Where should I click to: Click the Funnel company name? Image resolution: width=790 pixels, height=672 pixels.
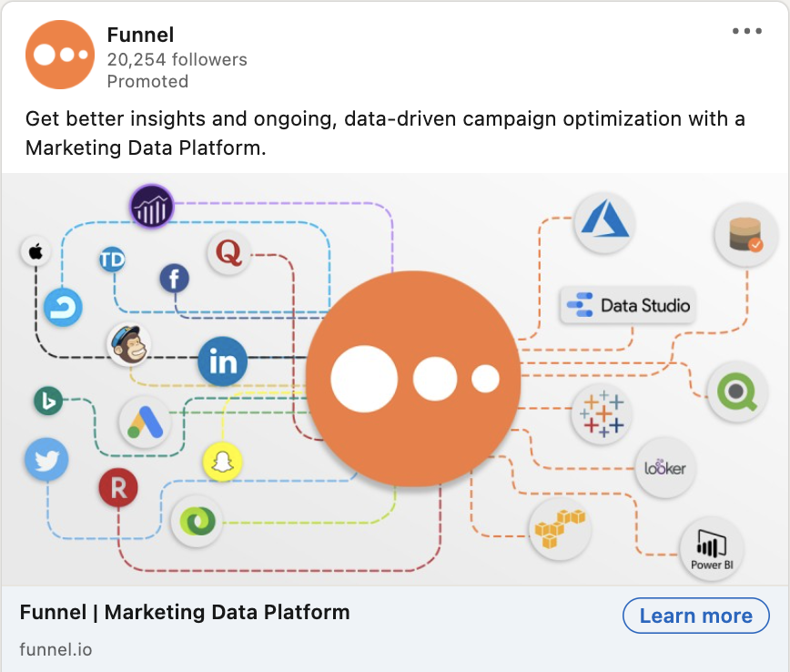[x=140, y=36]
